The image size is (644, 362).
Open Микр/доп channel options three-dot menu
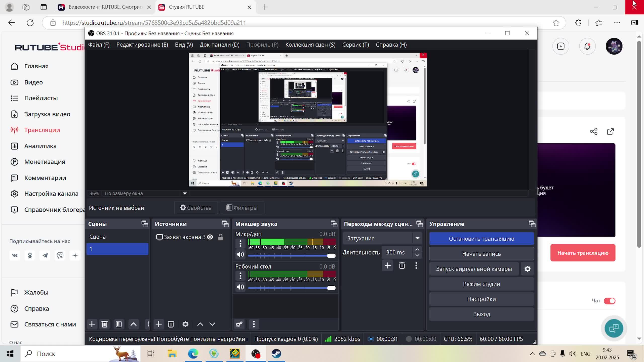tap(240, 243)
